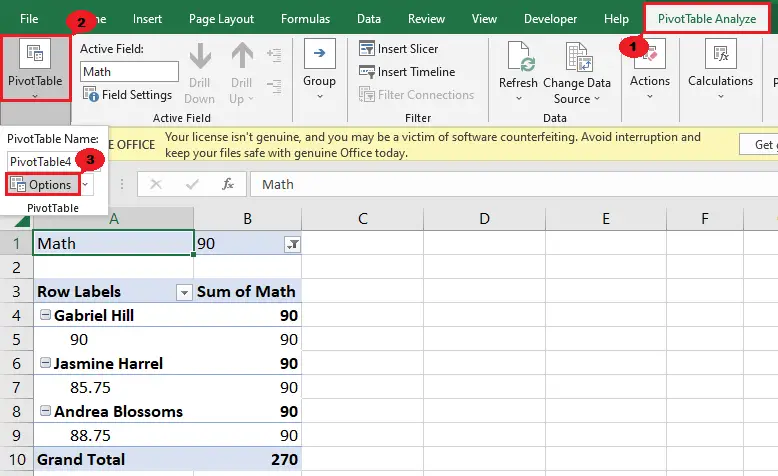Click the Actions eraser icon
The image size is (778, 476).
pos(650,53)
